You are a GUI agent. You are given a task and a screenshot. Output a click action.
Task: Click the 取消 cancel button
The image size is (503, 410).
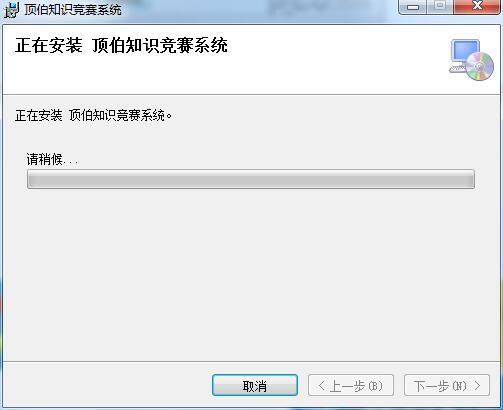(255, 385)
